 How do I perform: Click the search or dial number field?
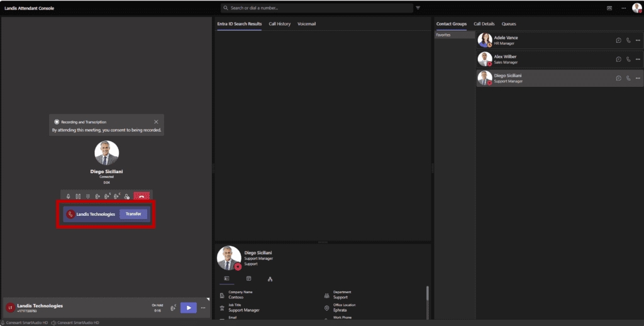click(314, 8)
